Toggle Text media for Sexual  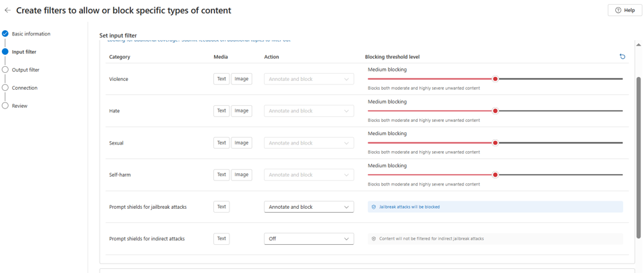pyautogui.click(x=221, y=143)
